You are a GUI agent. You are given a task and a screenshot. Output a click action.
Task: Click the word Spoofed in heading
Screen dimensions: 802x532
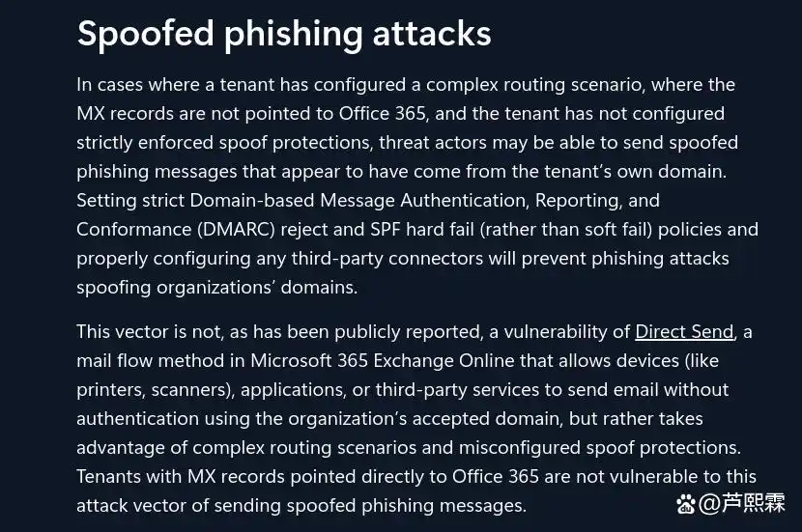point(143,34)
